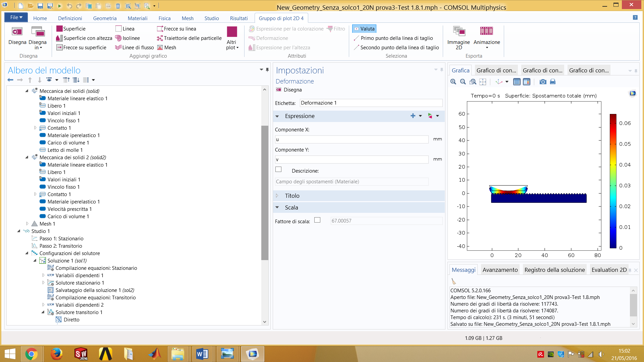Enable the Fattore di scala checkbox

pos(317,220)
